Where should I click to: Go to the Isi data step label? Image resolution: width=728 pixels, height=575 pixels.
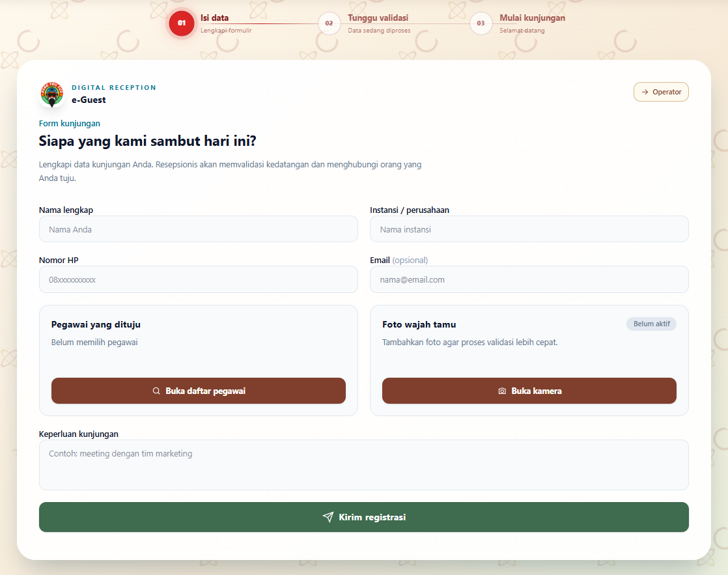tap(214, 18)
